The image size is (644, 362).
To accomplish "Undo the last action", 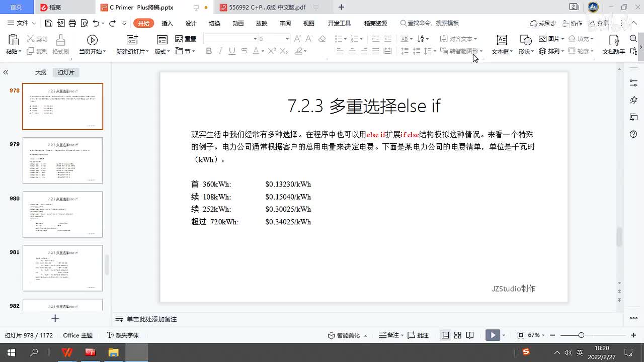I will [96, 23].
